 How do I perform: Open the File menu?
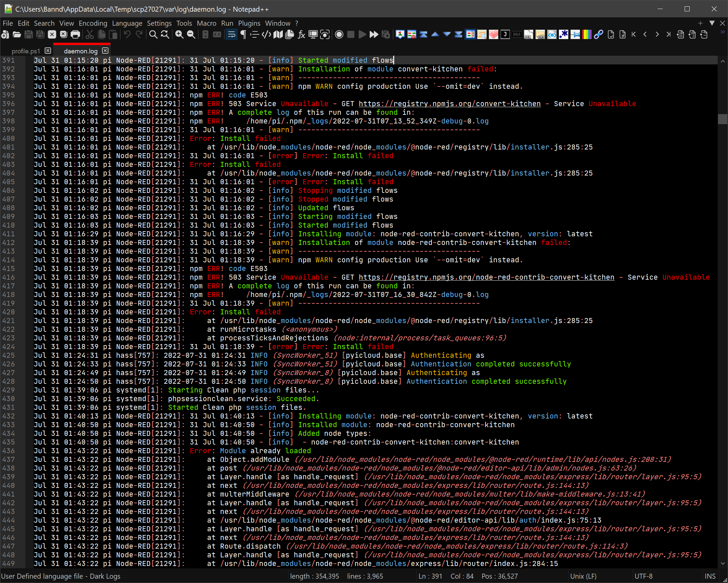[7, 23]
